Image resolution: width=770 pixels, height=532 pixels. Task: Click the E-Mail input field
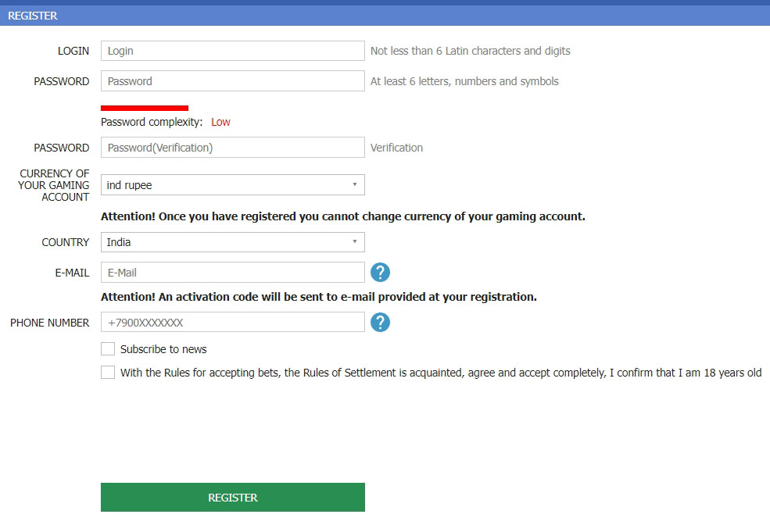tap(233, 273)
